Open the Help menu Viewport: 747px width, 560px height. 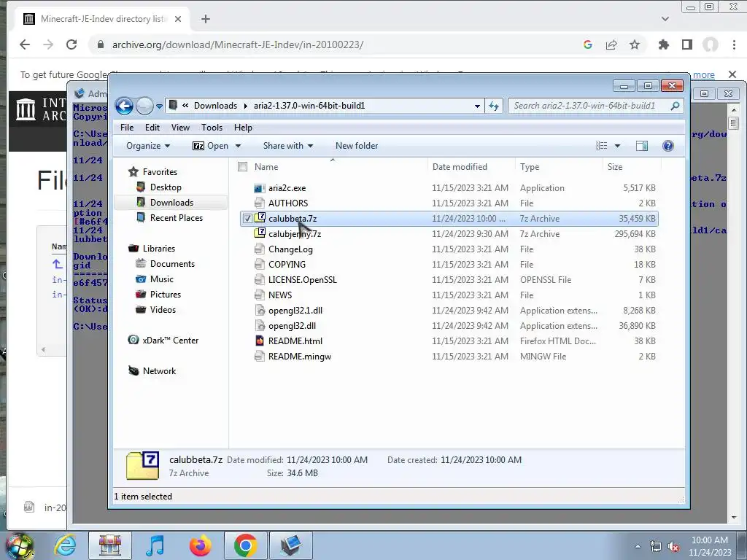coord(243,128)
